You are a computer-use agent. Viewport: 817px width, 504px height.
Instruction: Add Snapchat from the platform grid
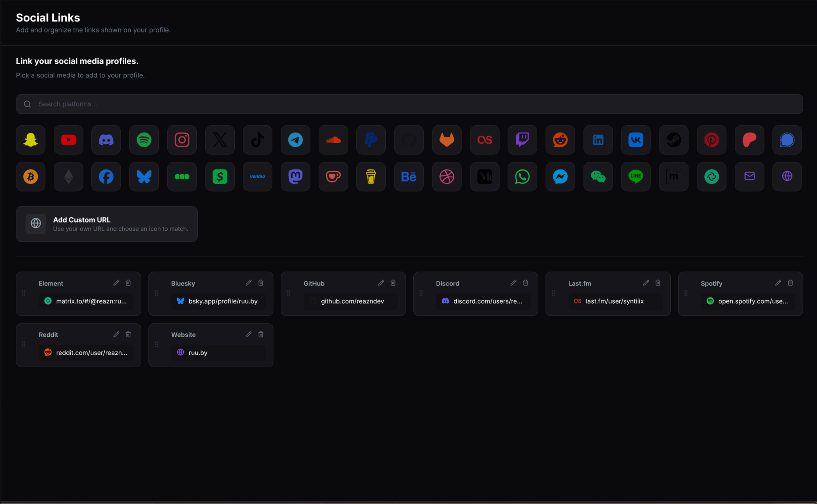(x=31, y=140)
